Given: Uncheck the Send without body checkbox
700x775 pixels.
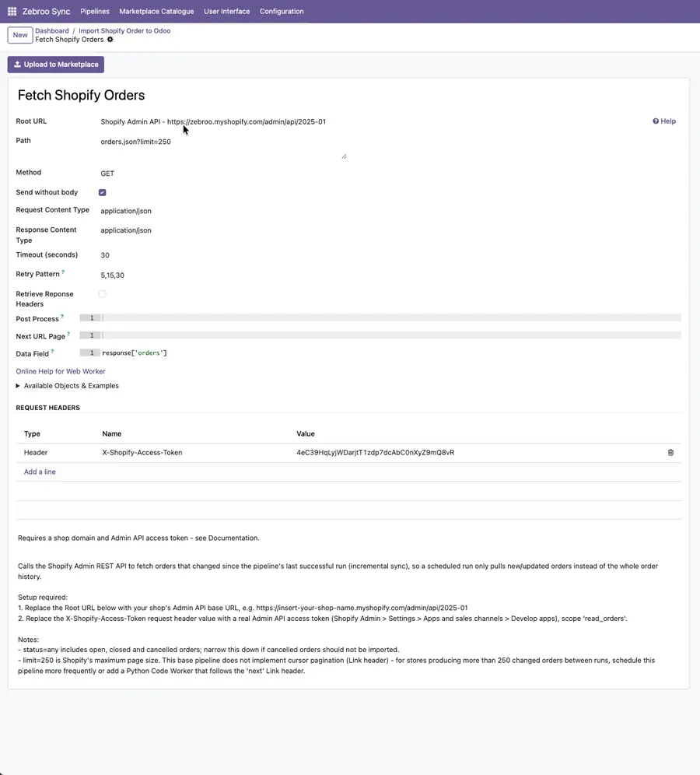Looking at the screenshot, I should coord(102,192).
